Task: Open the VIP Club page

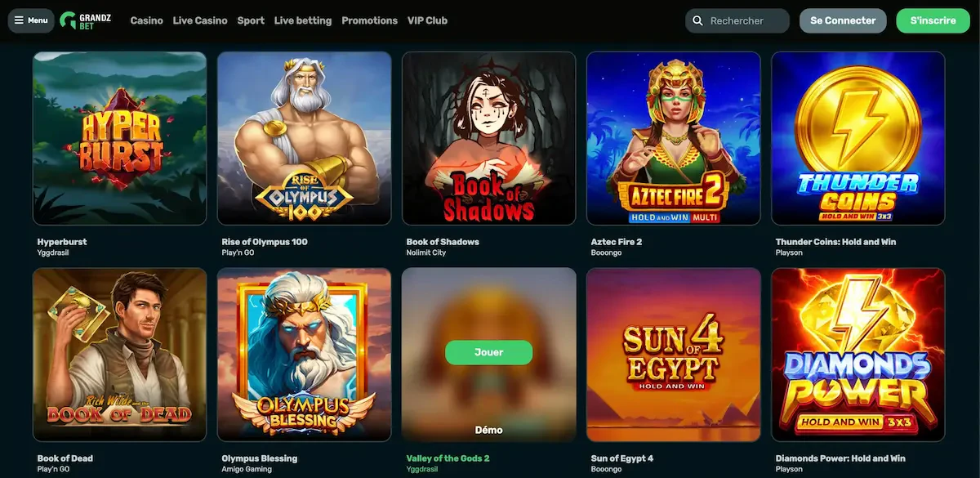Action: [427, 20]
